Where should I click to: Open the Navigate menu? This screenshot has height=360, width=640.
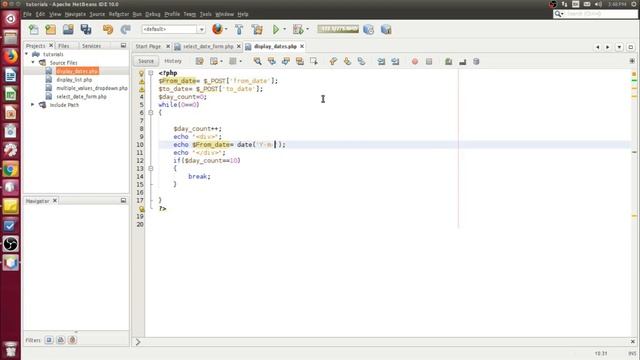coord(75,14)
